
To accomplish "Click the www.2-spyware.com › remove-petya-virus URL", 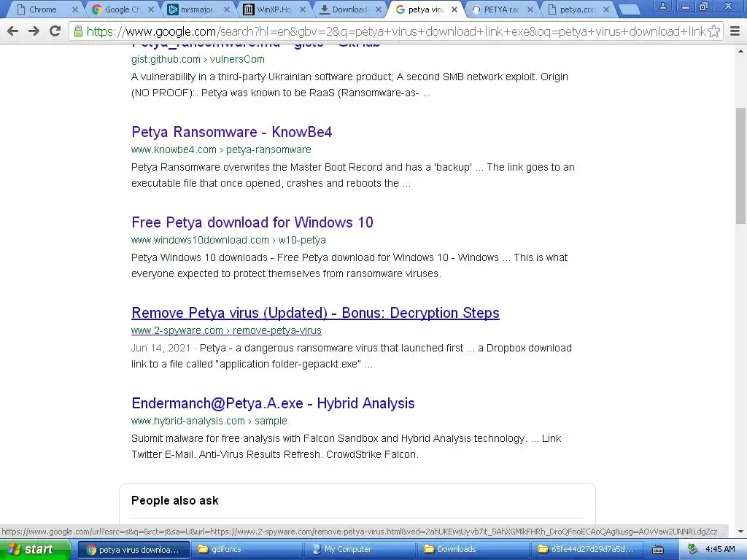I will coord(226,330).
